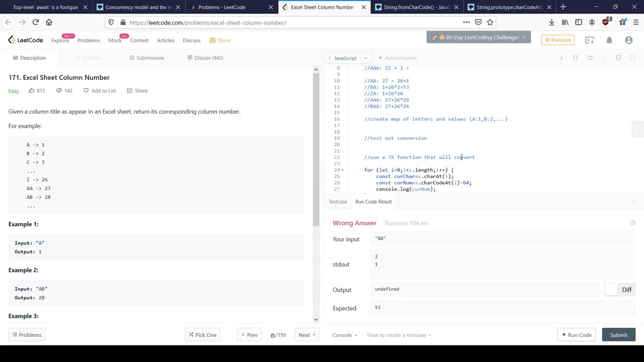Screen dimensions: 644x362
Task: Open the user profile avatar
Action: coord(628,40)
